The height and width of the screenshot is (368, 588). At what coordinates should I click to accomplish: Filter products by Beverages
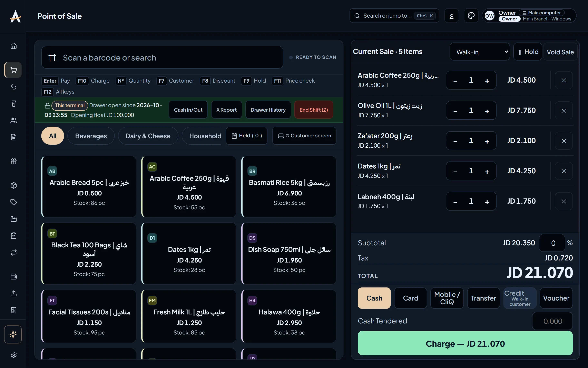[x=91, y=136]
